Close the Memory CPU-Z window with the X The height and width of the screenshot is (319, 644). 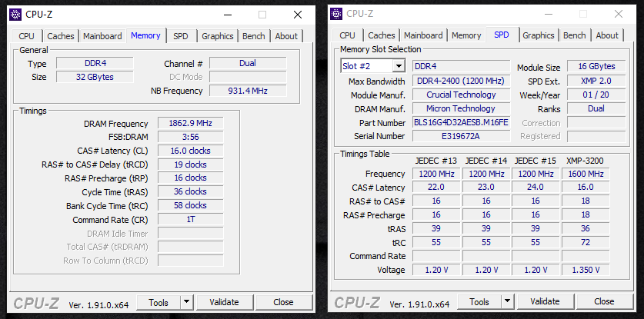pyautogui.click(x=298, y=15)
